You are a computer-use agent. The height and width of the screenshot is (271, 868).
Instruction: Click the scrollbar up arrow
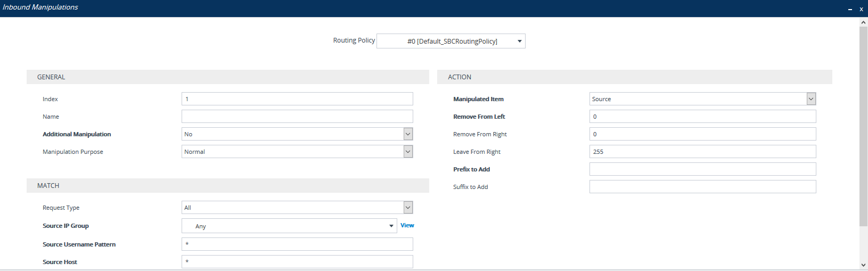[863, 22]
